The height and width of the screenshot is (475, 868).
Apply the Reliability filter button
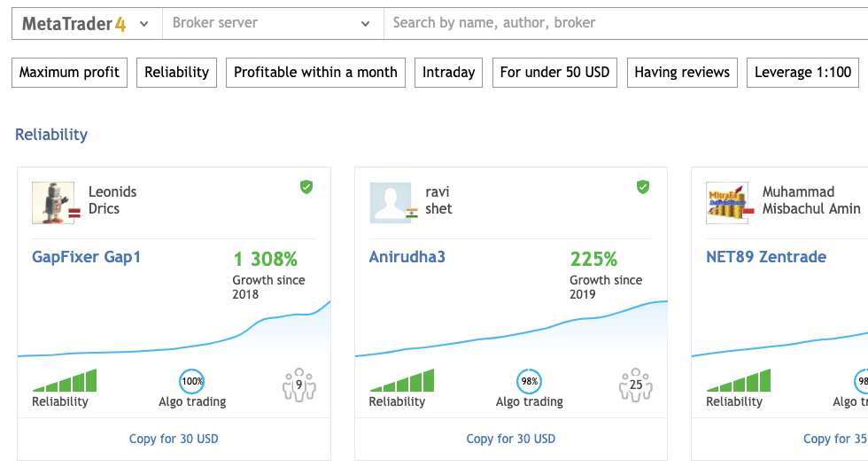pyautogui.click(x=176, y=73)
